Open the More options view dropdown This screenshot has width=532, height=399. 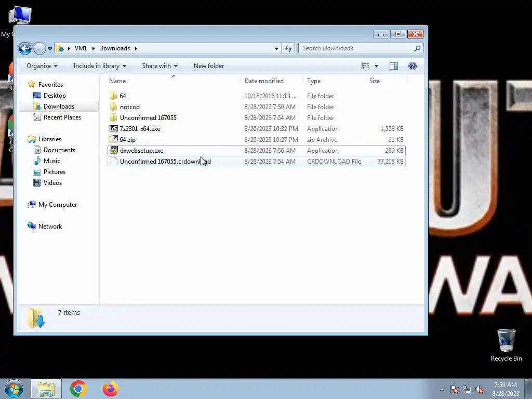pyautogui.click(x=376, y=66)
